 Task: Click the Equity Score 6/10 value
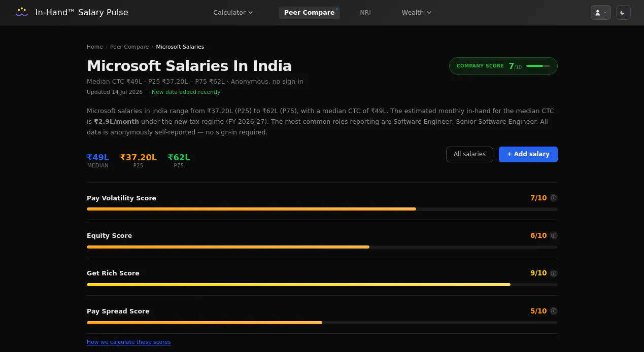pos(538,235)
